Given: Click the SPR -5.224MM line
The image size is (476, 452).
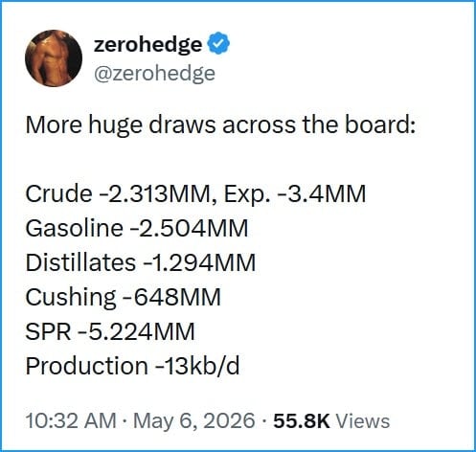Looking at the screenshot, I should click(110, 331).
